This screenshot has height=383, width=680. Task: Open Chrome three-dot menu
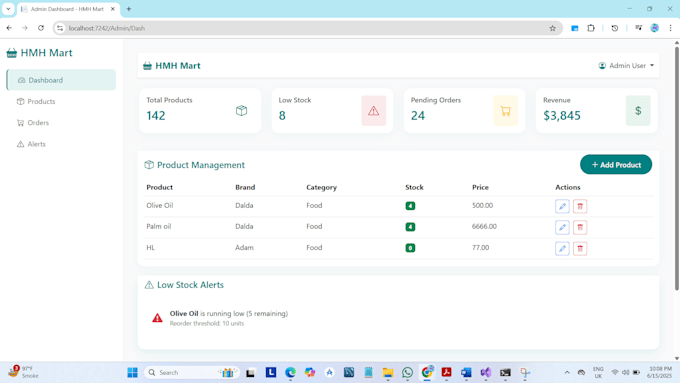670,28
